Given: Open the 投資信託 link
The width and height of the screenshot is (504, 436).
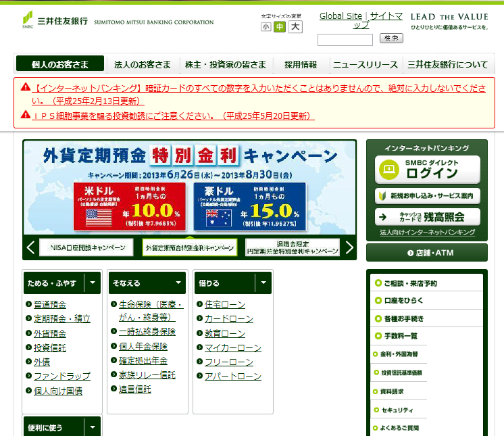Looking at the screenshot, I should click(x=50, y=347).
